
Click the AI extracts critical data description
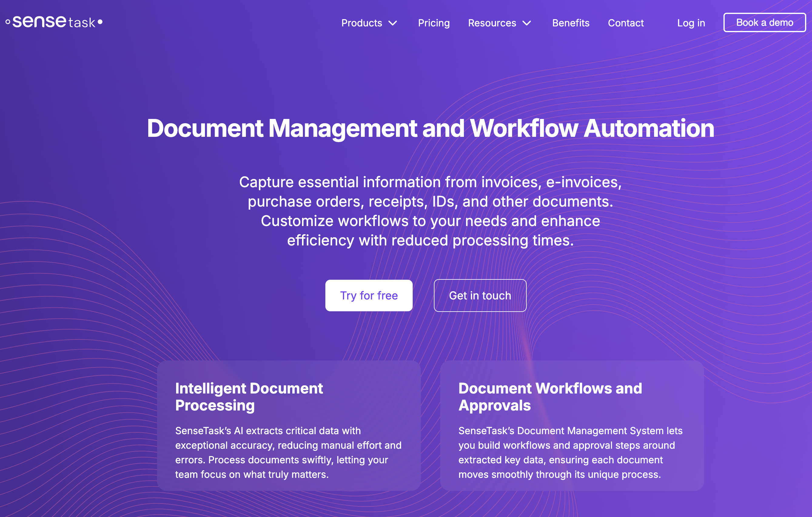coord(288,452)
